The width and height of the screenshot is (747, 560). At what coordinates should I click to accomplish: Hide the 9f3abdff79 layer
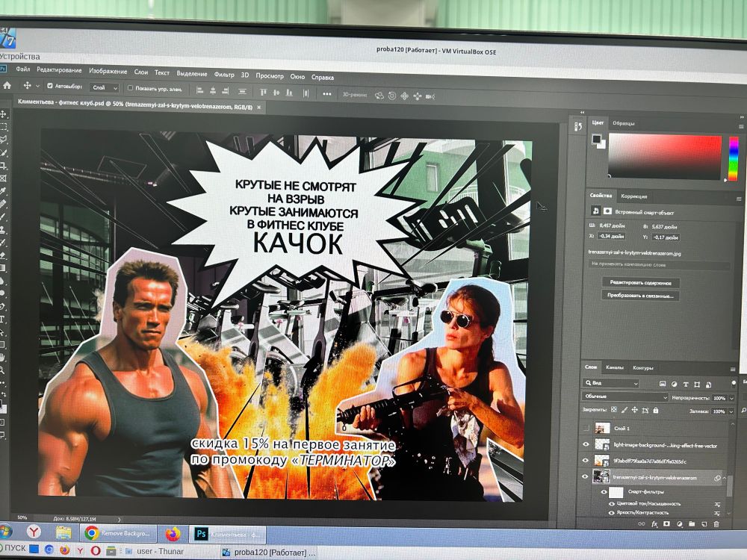(586, 461)
